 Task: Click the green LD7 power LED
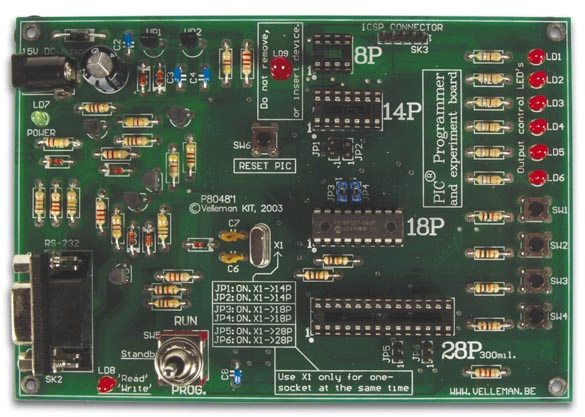coord(40,119)
